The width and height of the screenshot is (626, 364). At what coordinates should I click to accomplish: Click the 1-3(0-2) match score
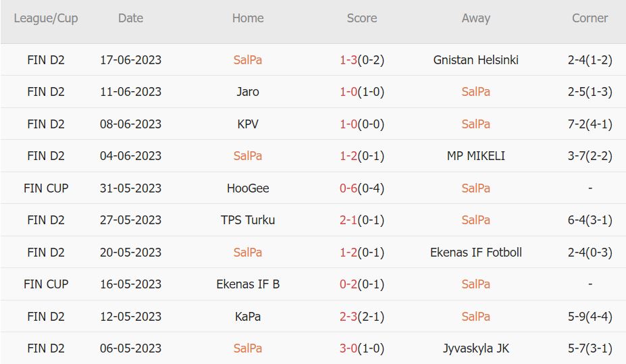[362, 59]
